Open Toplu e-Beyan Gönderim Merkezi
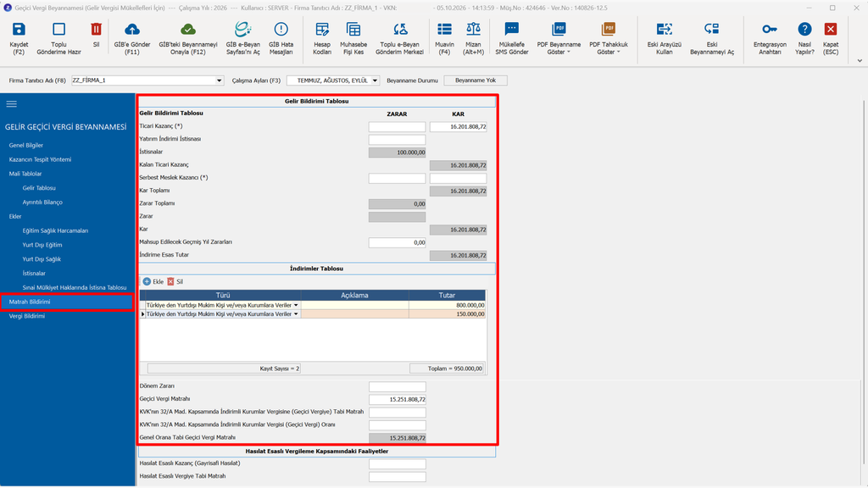Image resolution: width=868 pixels, height=488 pixels. click(400, 37)
